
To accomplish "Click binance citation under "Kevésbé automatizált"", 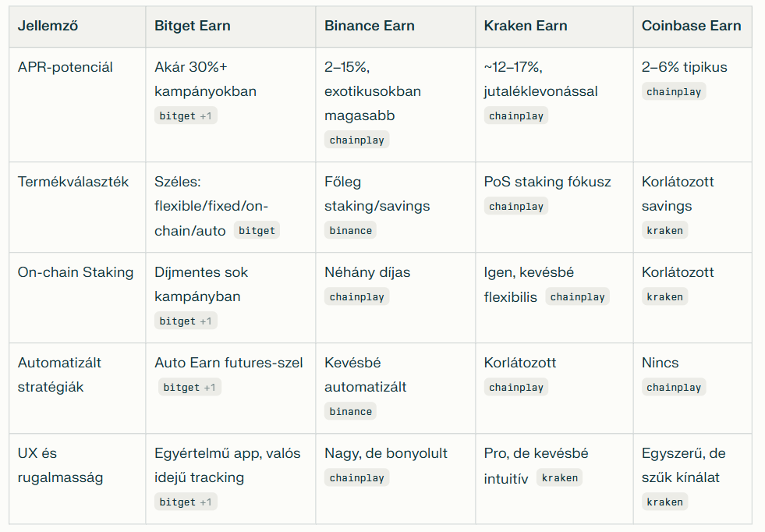I will (350, 412).
